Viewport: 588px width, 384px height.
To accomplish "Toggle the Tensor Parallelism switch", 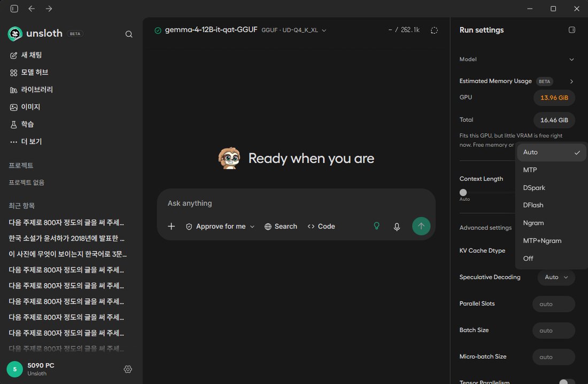I will [x=567, y=381].
